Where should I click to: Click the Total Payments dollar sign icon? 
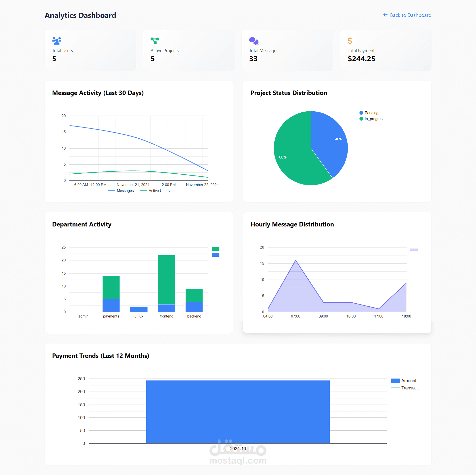[350, 41]
